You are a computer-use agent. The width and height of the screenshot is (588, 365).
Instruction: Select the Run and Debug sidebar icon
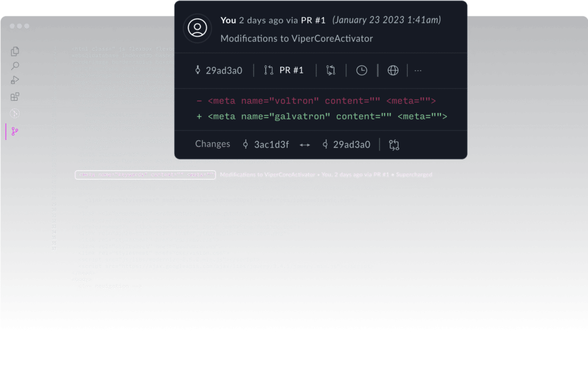tap(14, 80)
